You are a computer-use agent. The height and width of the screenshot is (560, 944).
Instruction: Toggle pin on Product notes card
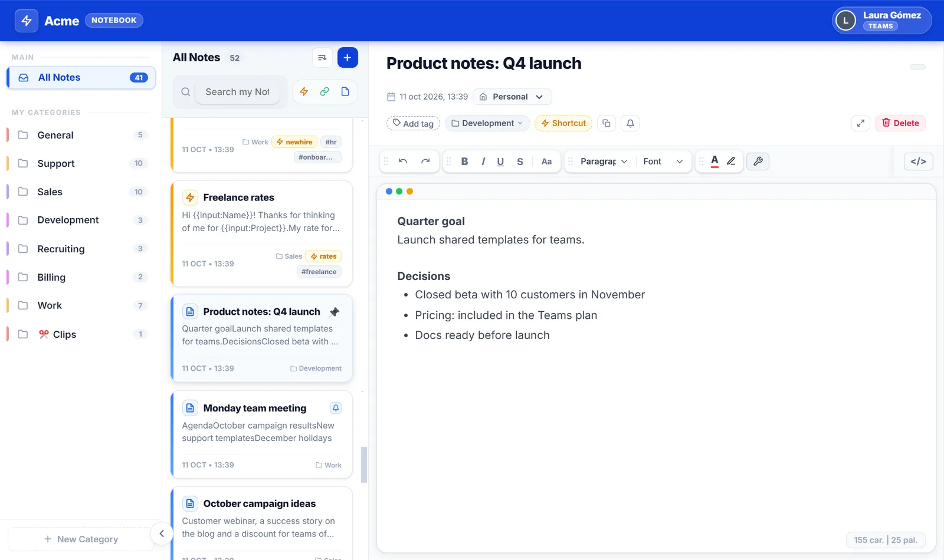[335, 312]
